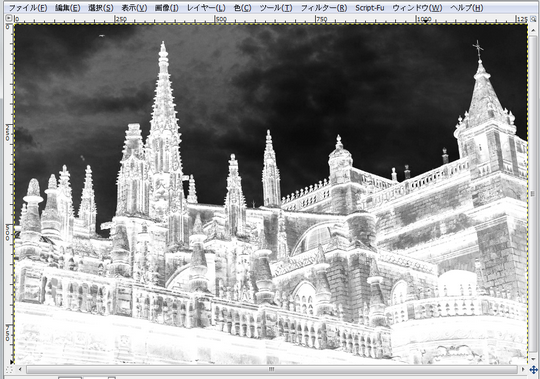Click the horizontal scrollbar right arrow
540x379 pixels.
point(523,369)
